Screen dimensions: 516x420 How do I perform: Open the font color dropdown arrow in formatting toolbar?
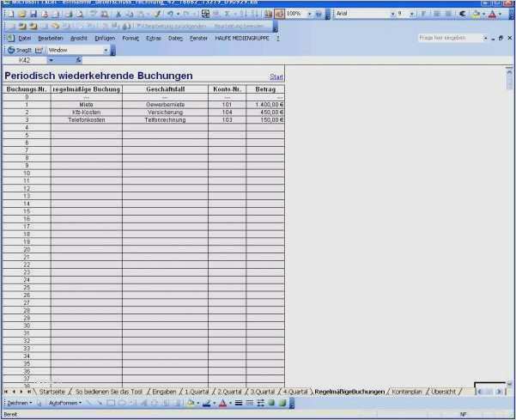tap(500, 14)
